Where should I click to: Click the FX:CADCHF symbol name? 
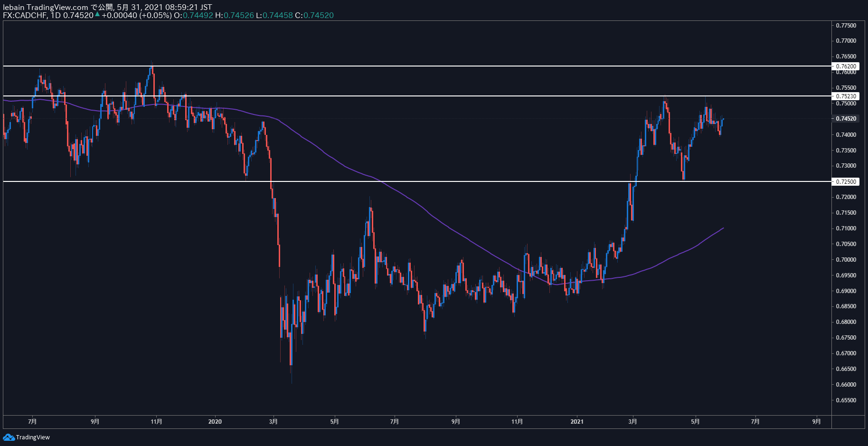pos(25,15)
